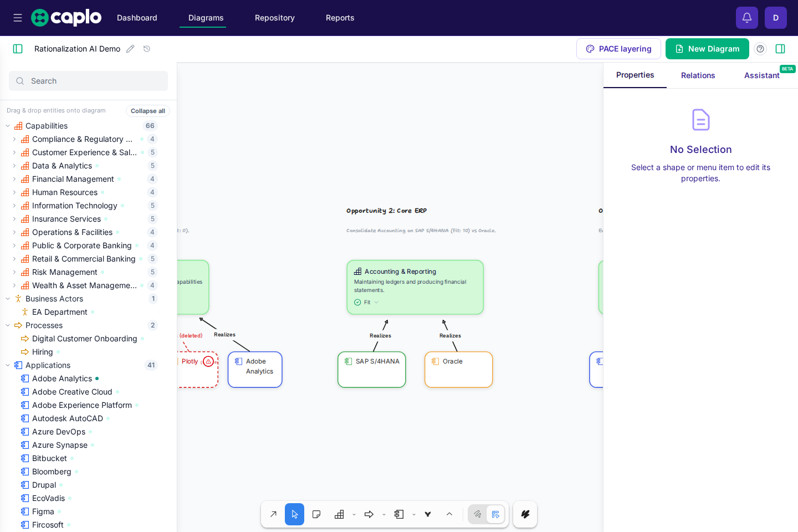Click the notifications bell icon

coord(747,18)
